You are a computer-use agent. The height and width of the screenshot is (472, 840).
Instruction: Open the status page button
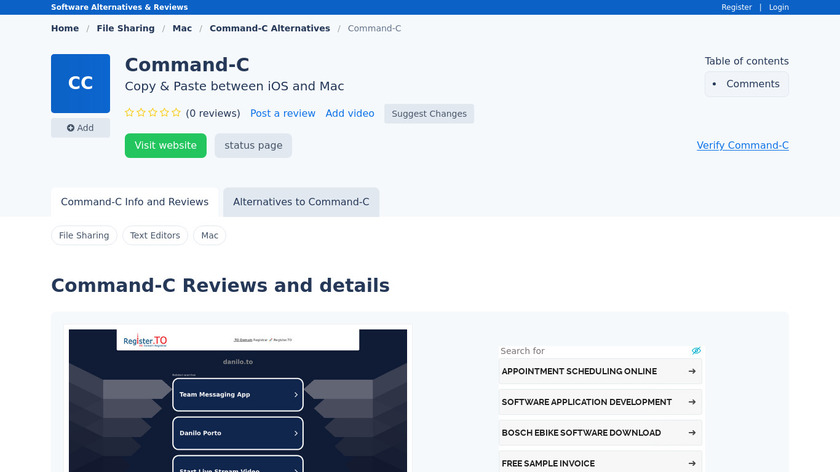coord(253,146)
